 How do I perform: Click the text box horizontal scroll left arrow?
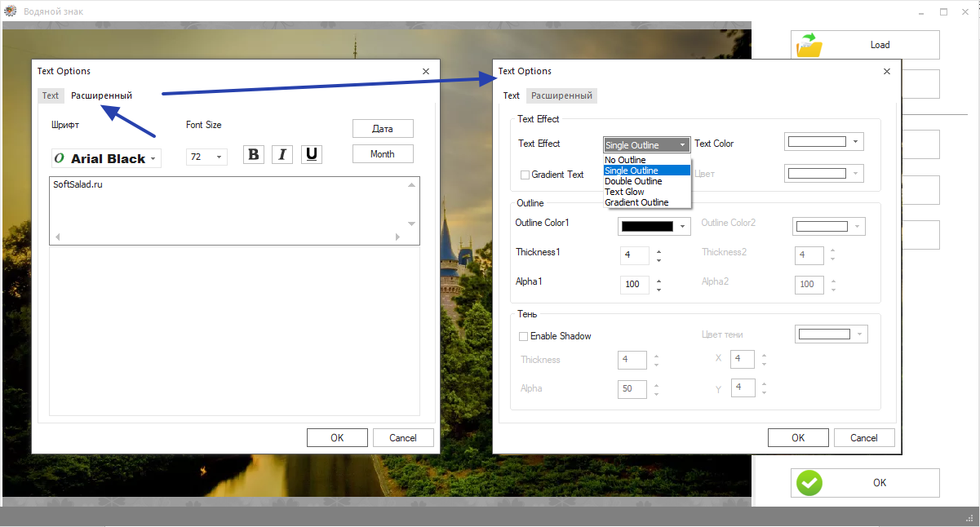[56, 237]
